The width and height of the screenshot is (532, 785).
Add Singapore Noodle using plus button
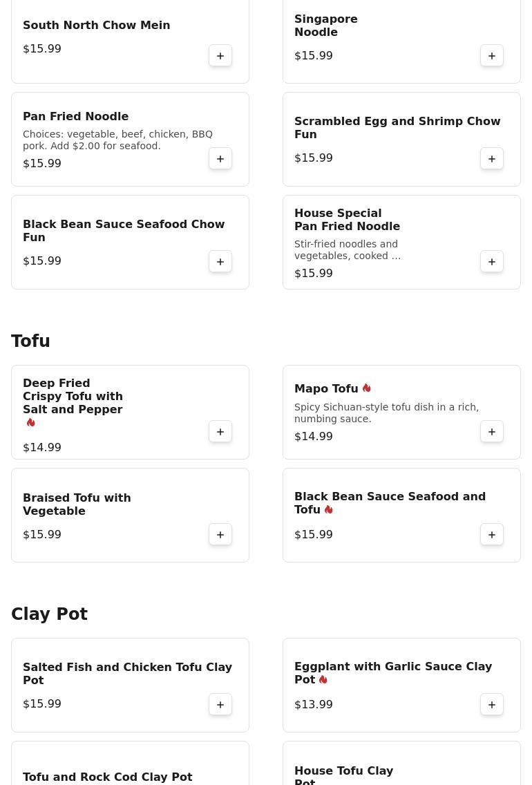[492, 56]
